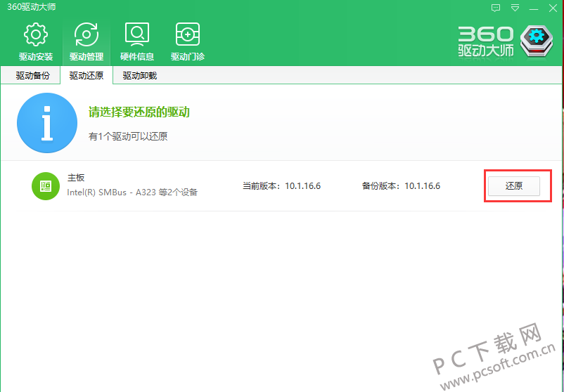Click the 有1个驱动可以还原 text

coord(128,136)
